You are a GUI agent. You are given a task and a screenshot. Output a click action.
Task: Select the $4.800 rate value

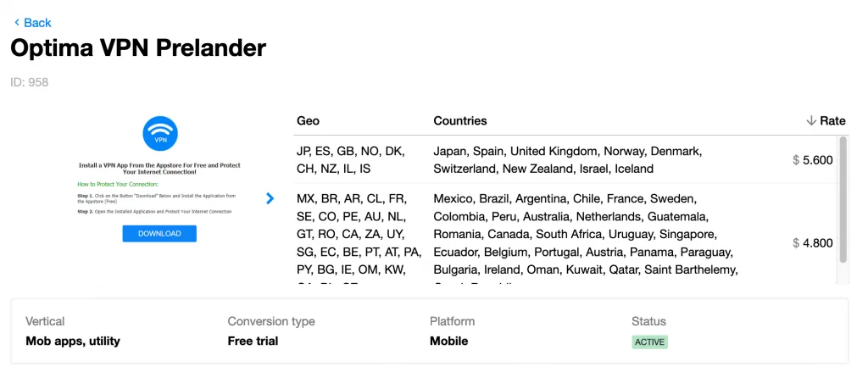(x=813, y=243)
